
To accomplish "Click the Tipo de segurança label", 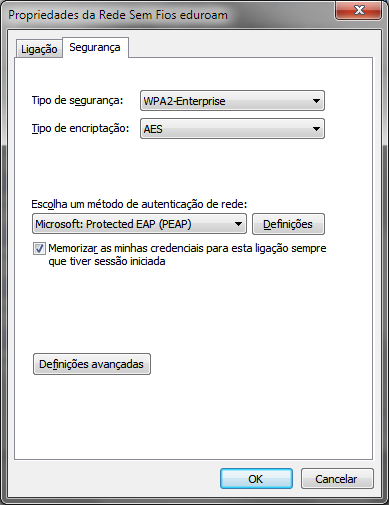I will (77, 100).
